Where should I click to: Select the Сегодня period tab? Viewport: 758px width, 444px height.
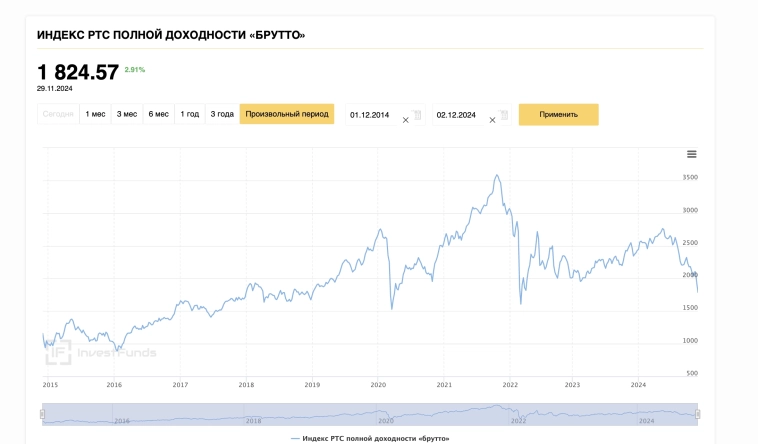(58, 114)
